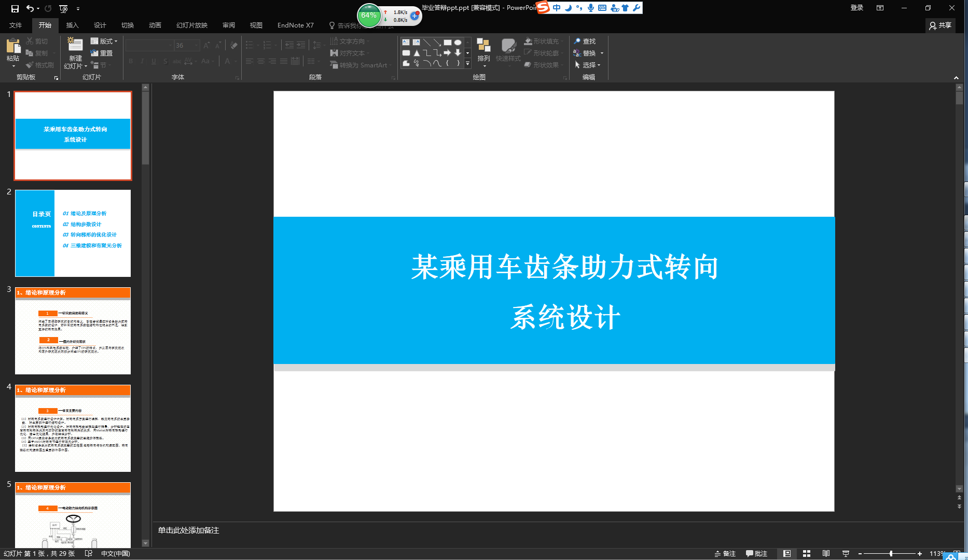Open the 版式 layout dropdown
This screenshot has height=560, width=968.
[x=104, y=41]
